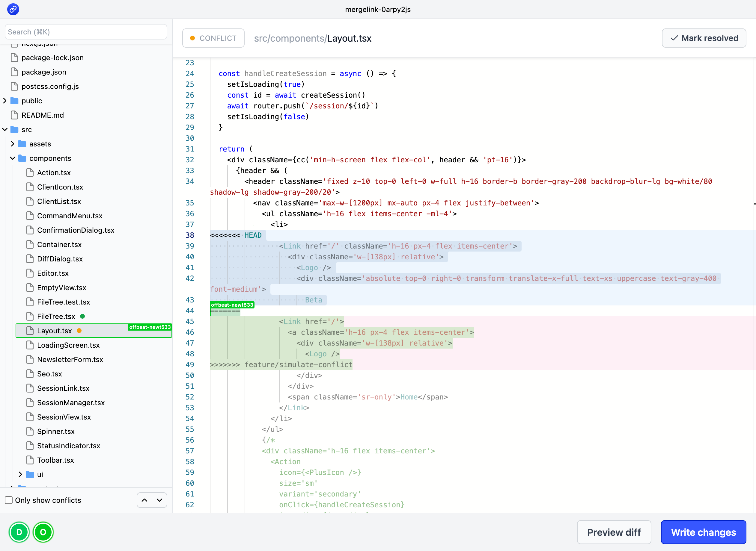
Task: Click the public folder icon
Action: pos(14,101)
